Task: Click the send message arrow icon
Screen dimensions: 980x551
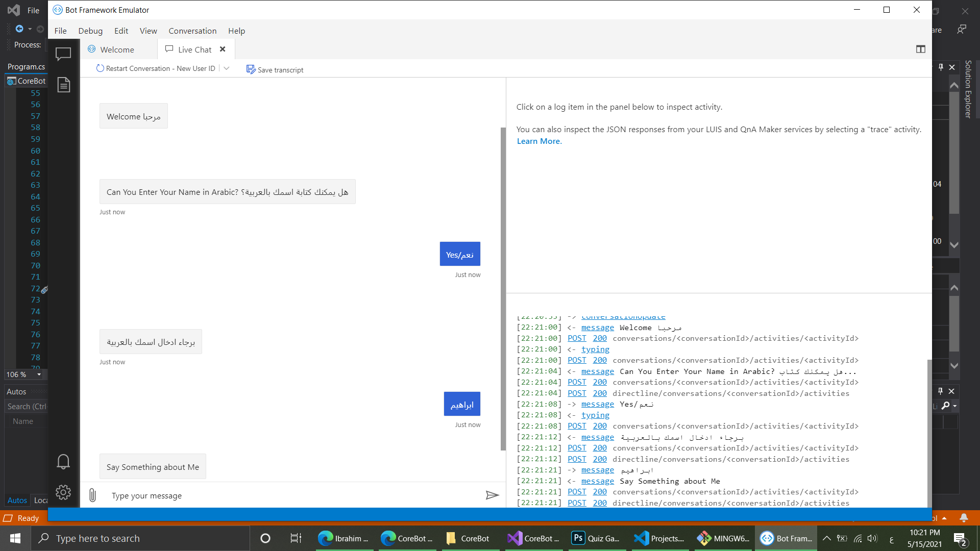Action: click(492, 495)
